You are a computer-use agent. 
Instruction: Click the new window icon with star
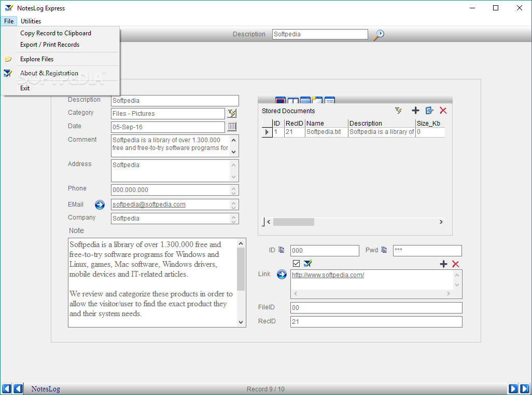[317, 100]
